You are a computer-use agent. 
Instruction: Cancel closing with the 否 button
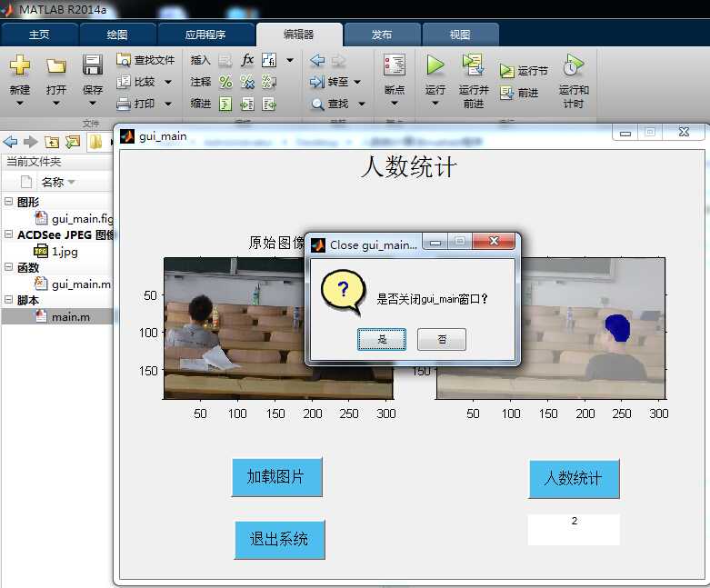point(442,340)
